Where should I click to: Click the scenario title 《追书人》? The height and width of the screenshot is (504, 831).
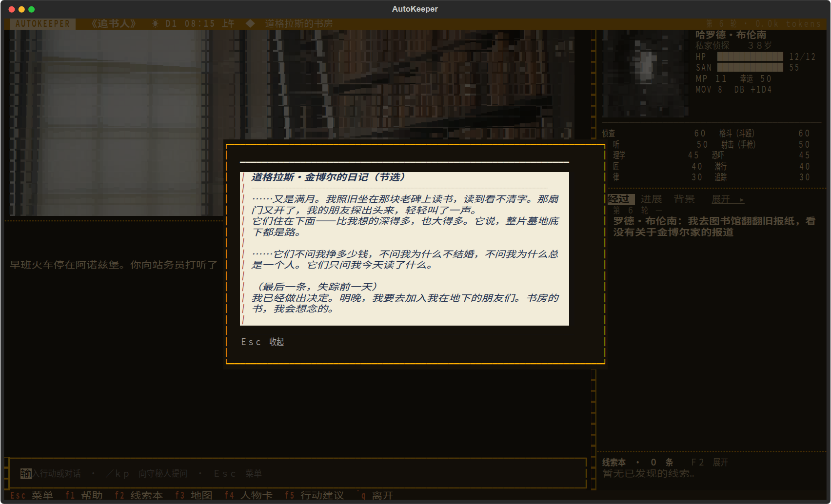113,23
